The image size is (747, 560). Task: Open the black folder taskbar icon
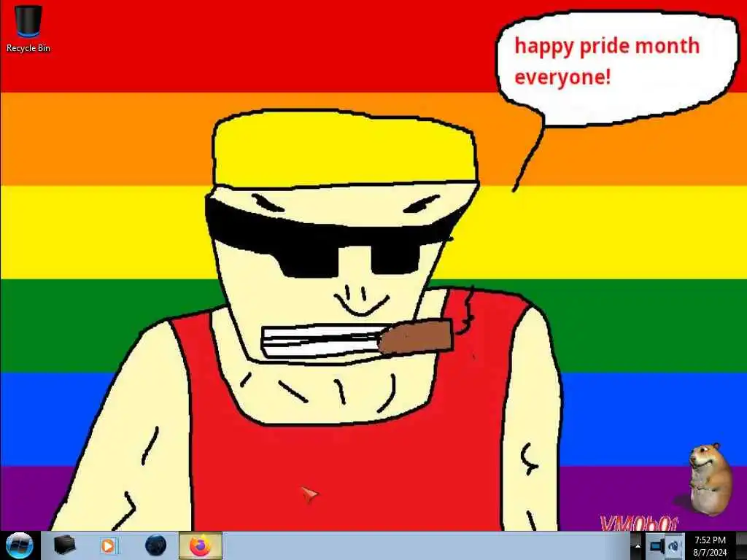(x=64, y=545)
